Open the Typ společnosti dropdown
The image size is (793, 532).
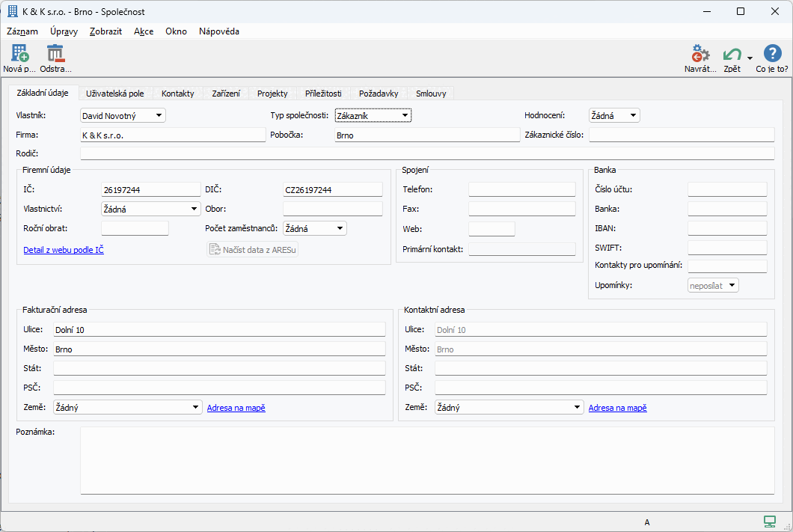tap(404, 115)
